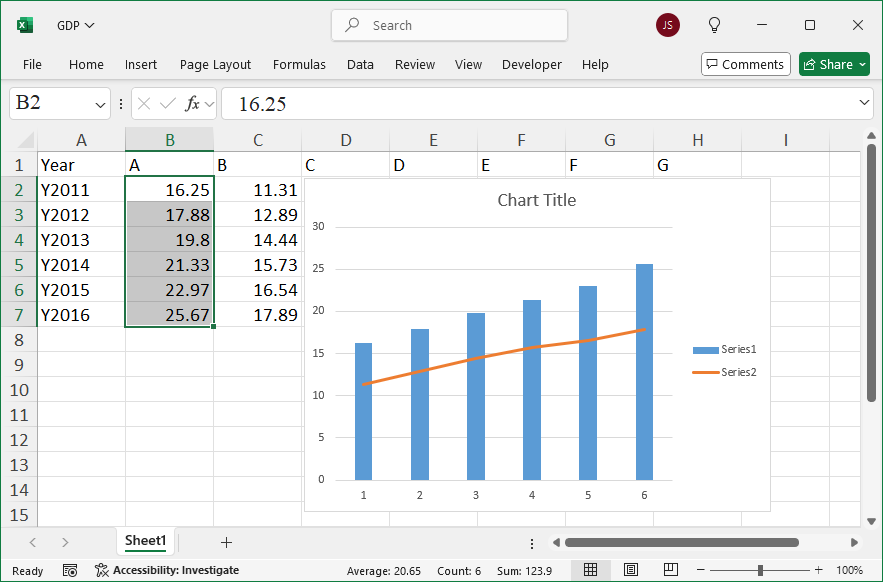Switch to the Formulas ribbon tab

(299, 64)
